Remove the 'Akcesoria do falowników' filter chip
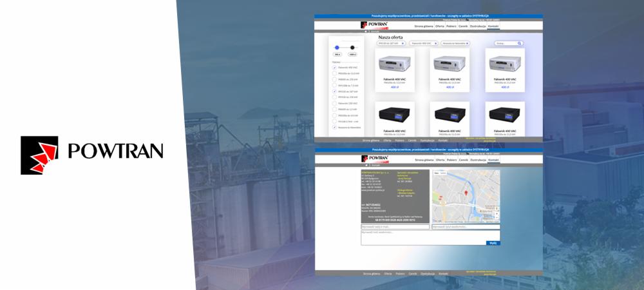This screenshot has width=644, height=290. pos(468,43)
